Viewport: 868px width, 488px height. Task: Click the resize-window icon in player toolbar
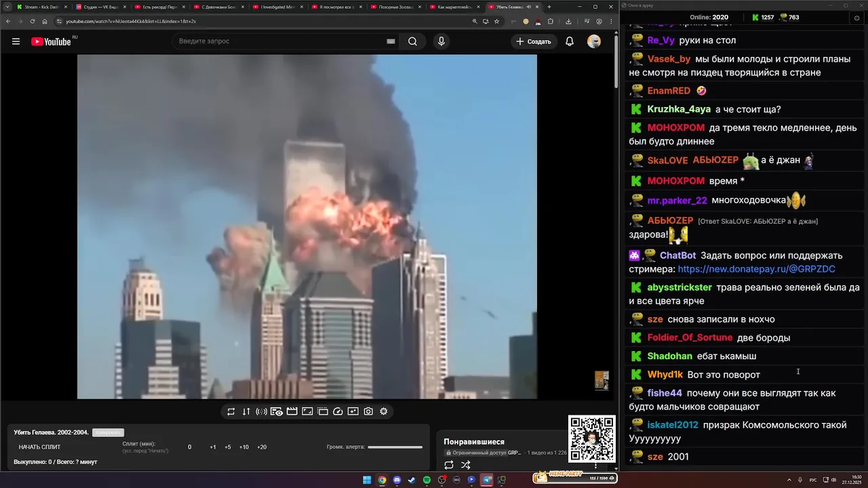[307, 411]
